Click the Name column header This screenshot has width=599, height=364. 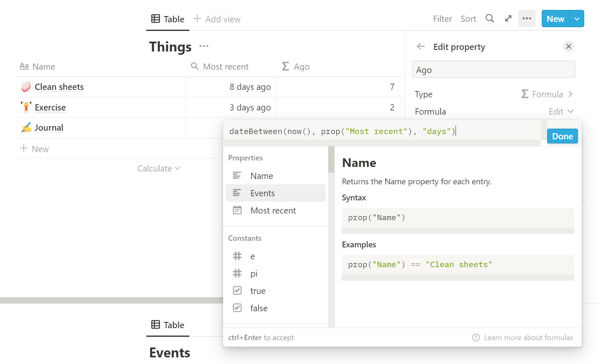38,66
